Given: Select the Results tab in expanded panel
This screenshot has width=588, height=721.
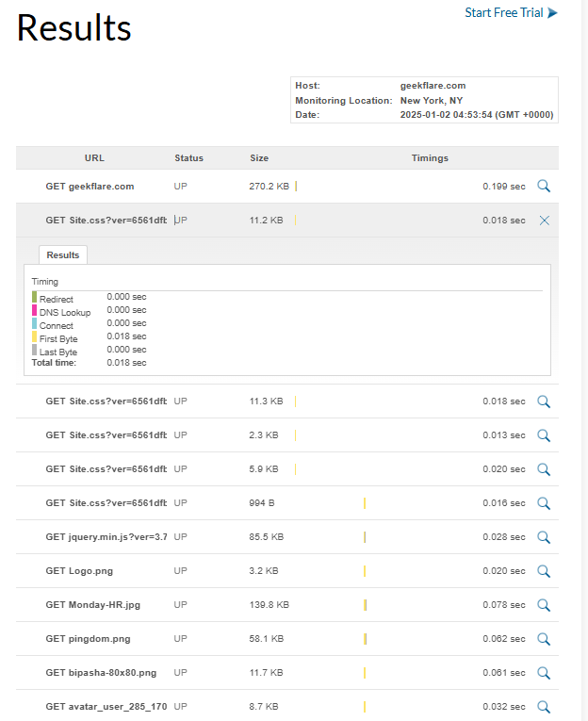Looking at the screenshot, I should click(x=63, y=255).
